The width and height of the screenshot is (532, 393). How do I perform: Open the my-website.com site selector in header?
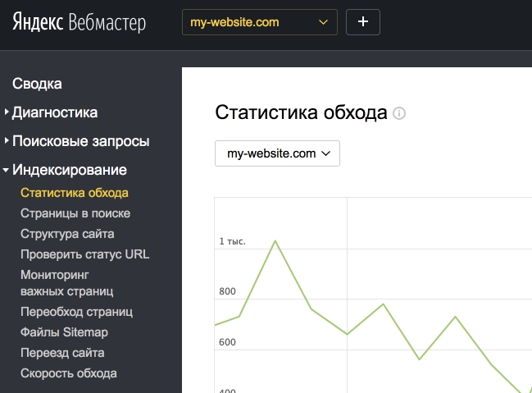point(260,22)
